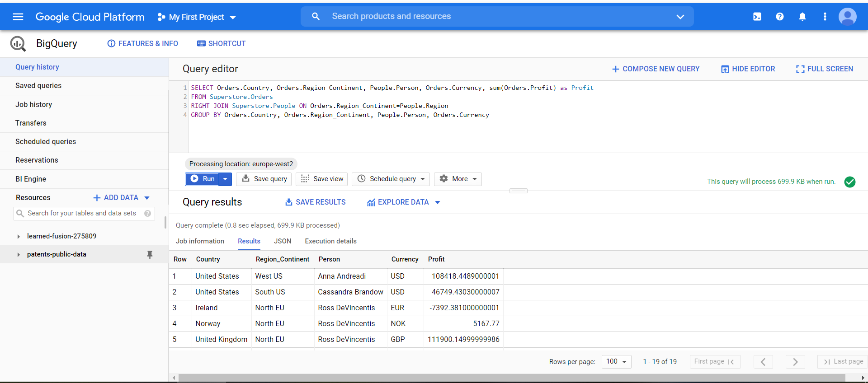
Task: Switch to Results tab
Action: click(x=249, y=241)
